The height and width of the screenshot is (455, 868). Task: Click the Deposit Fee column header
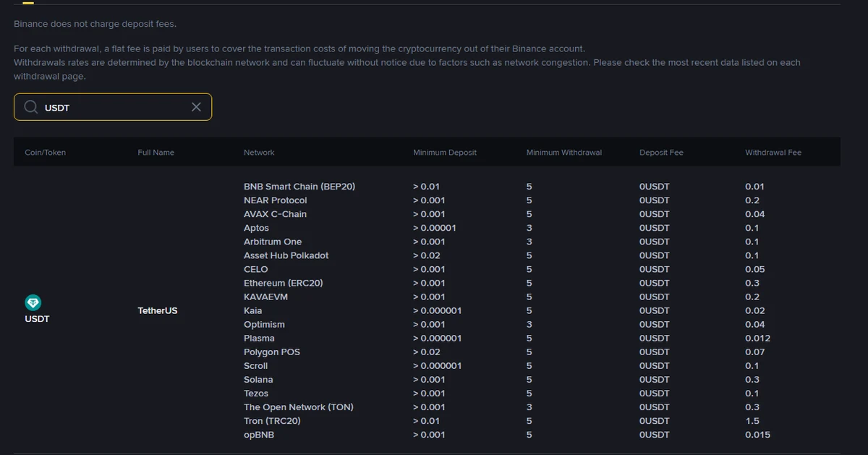661,153
